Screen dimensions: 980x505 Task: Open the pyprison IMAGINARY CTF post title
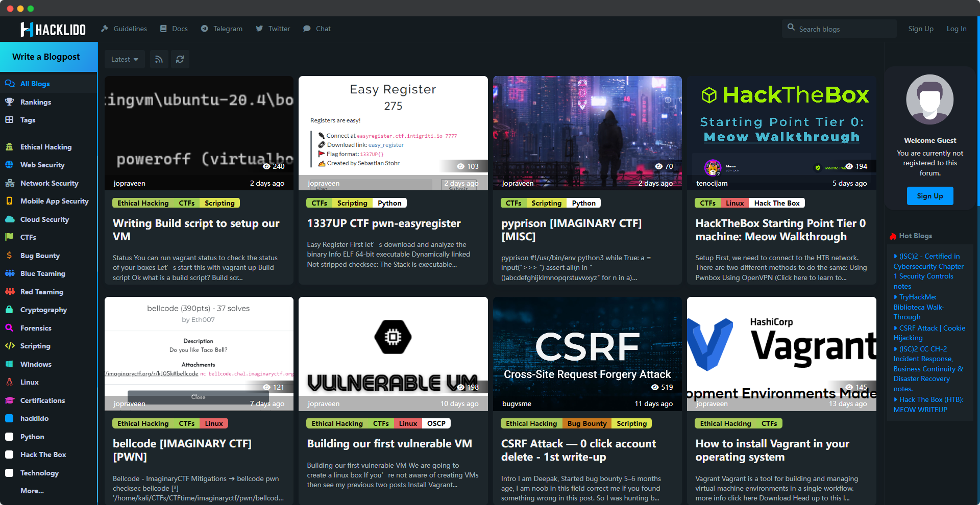571,230
